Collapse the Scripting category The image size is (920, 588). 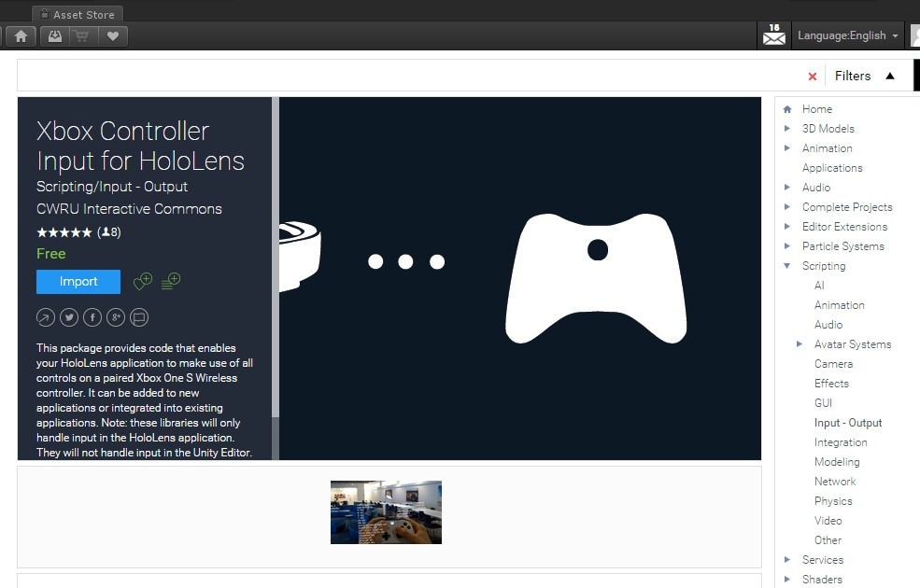(787, 266)
